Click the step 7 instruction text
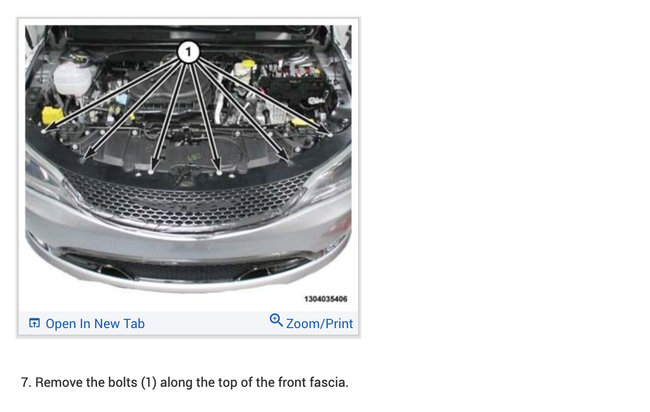650x412 pixels. [185, 382]
